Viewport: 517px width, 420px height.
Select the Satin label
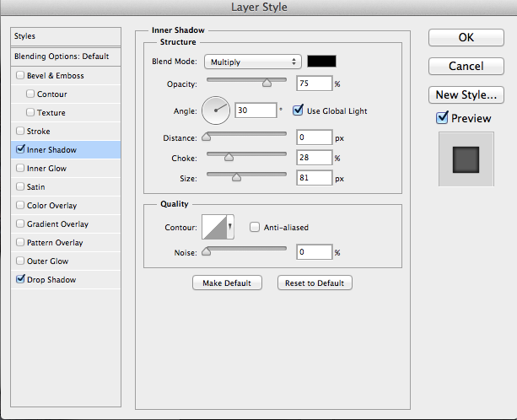click(x=36, y=187)
